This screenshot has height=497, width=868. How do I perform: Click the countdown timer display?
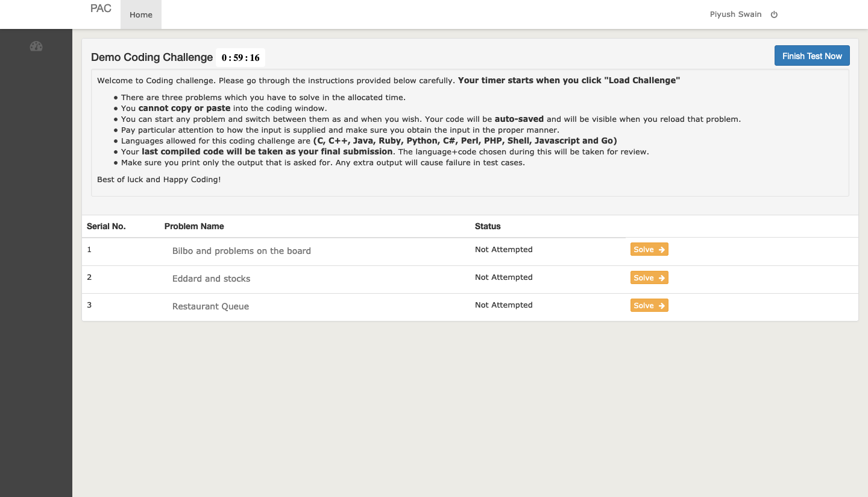click(241, 57)
